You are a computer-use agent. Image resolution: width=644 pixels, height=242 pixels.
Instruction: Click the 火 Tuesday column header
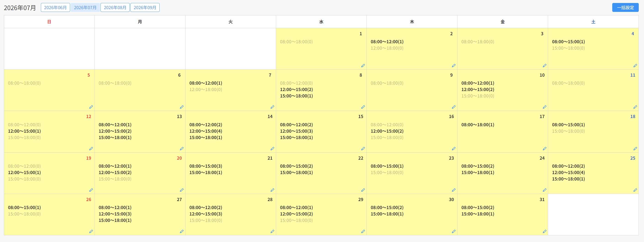coord(230,22)
